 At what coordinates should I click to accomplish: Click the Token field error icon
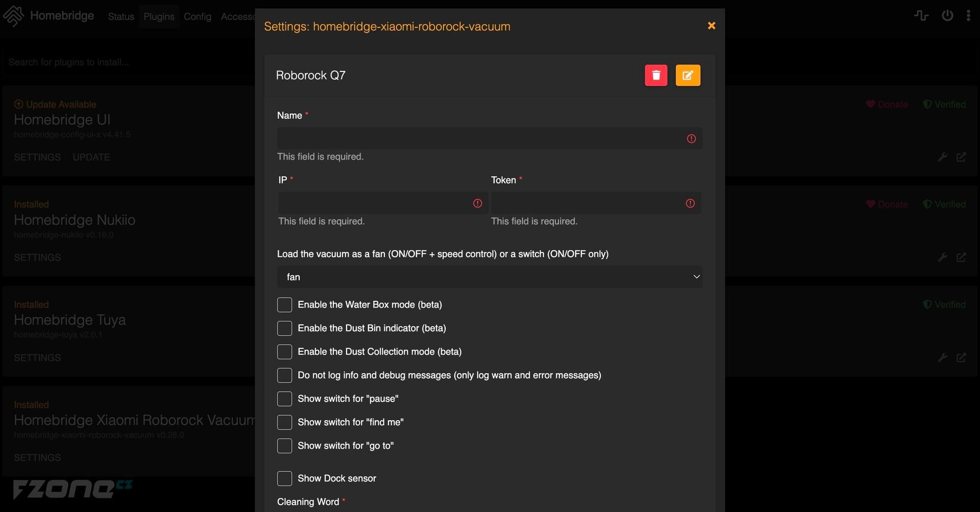pos(690,203)
